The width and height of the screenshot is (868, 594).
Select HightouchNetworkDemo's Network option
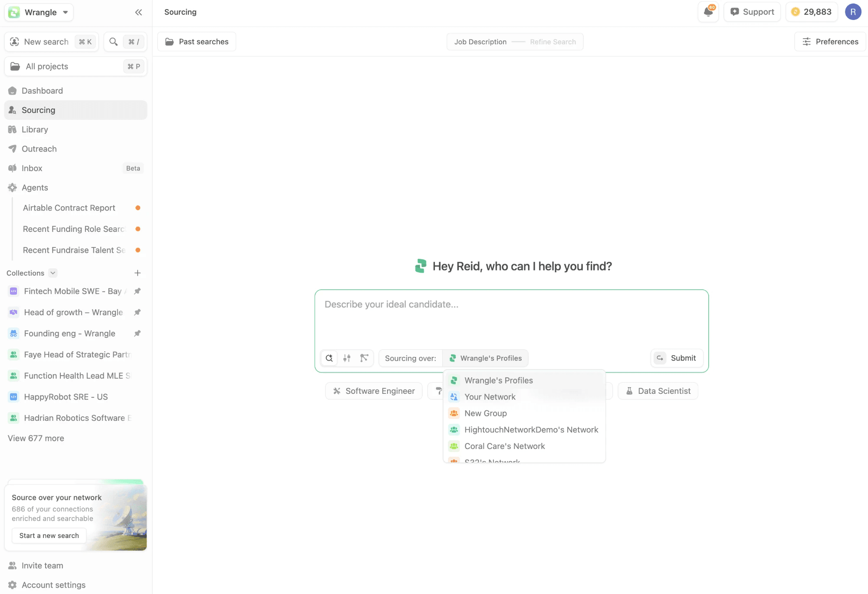tap(524, 430)
